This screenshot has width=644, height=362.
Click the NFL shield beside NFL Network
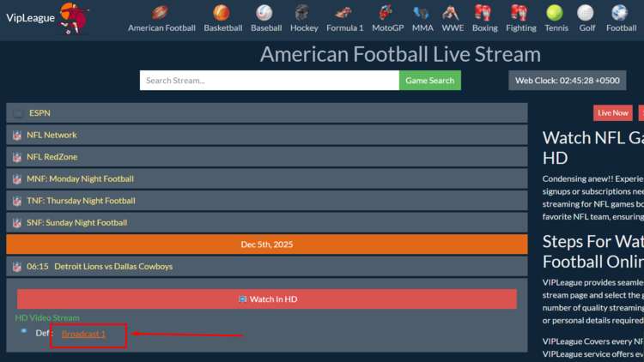pos(17,135)
